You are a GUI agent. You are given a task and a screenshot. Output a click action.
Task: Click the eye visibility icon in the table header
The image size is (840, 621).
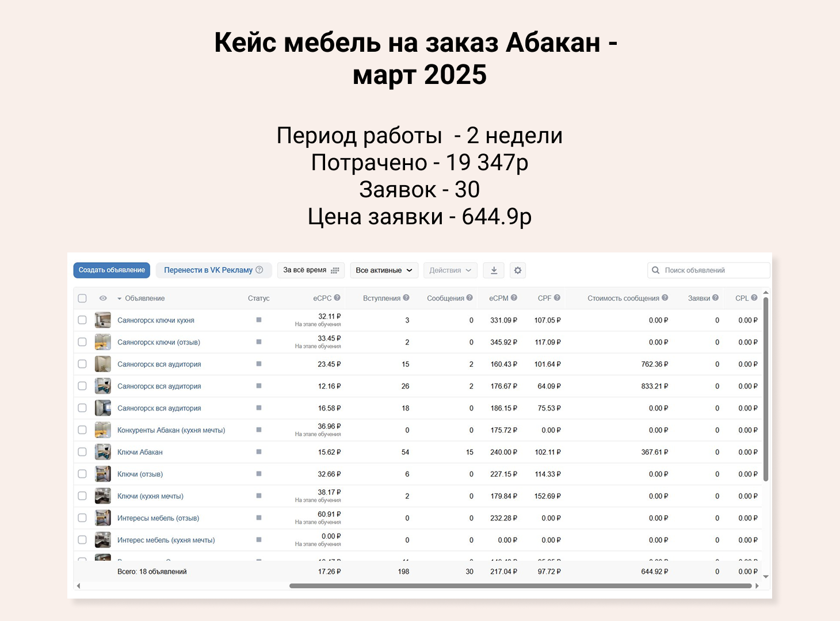pyautogui.click(x=104, y=298)
